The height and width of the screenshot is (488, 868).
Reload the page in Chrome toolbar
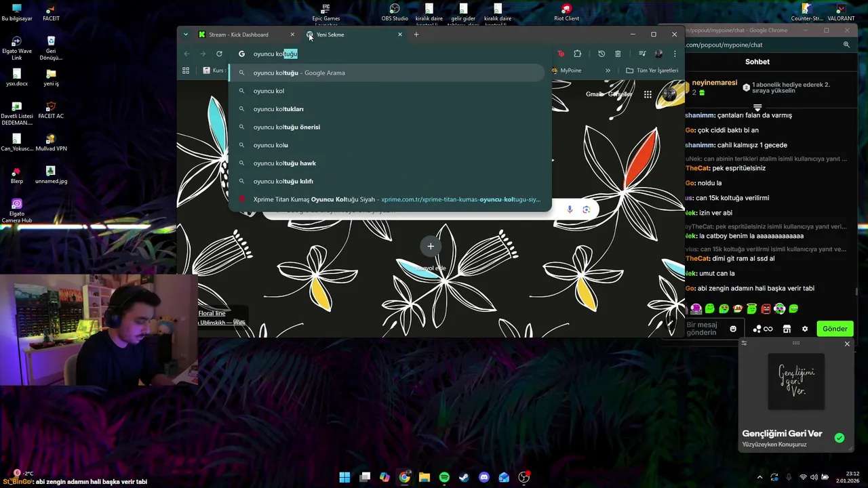[x=219, y=54]
